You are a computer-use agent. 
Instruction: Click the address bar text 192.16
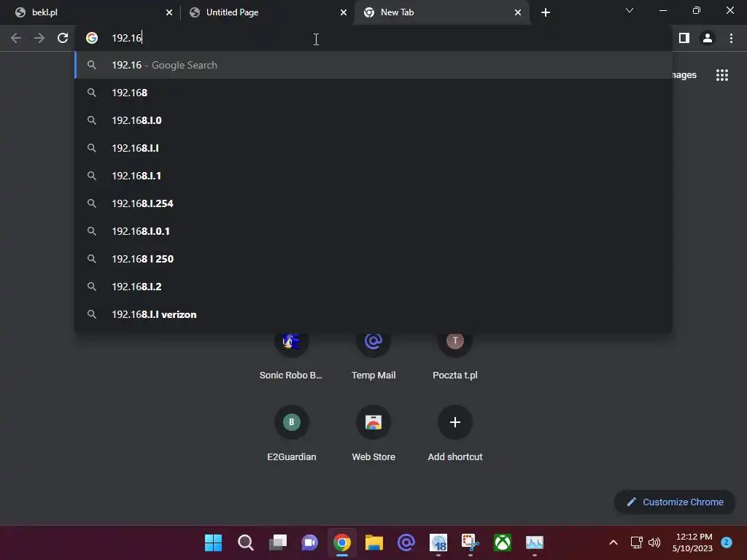[127, 38]
